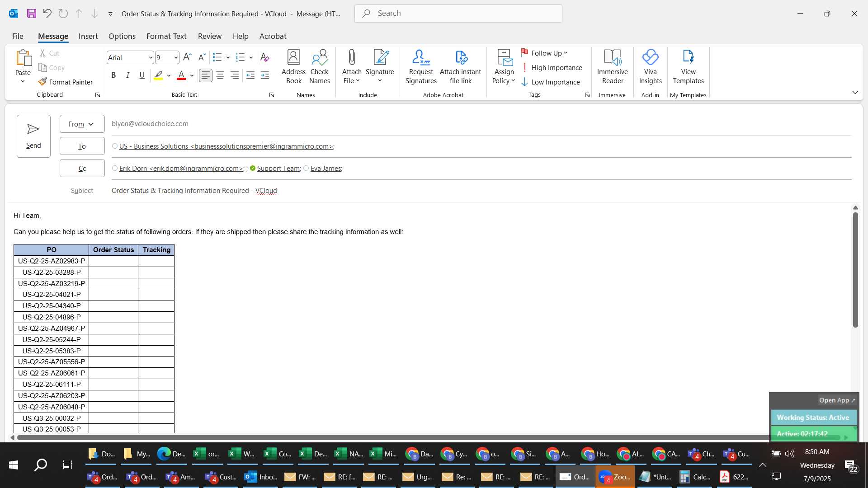
Task: Open Viva Insights add-in
Action: click(x=650, y=67)
